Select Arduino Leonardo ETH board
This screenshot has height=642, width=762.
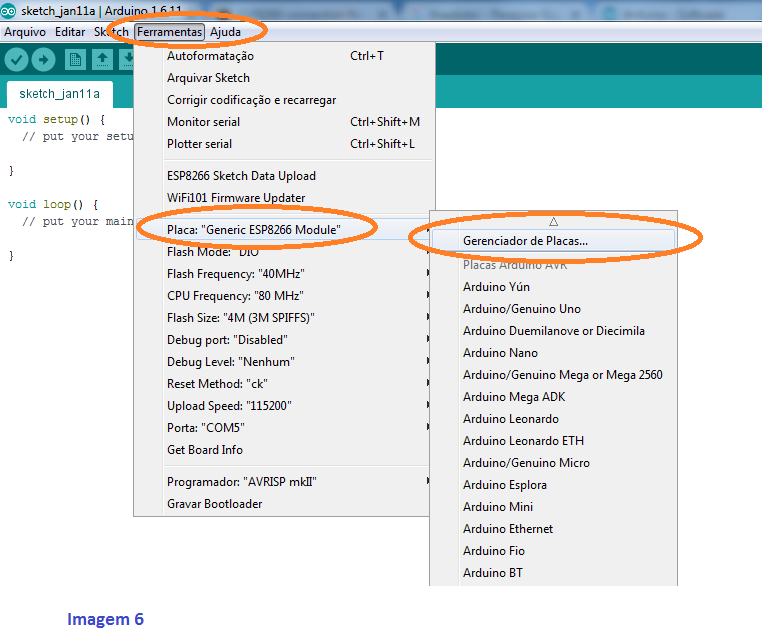click(x=554, y=441)
